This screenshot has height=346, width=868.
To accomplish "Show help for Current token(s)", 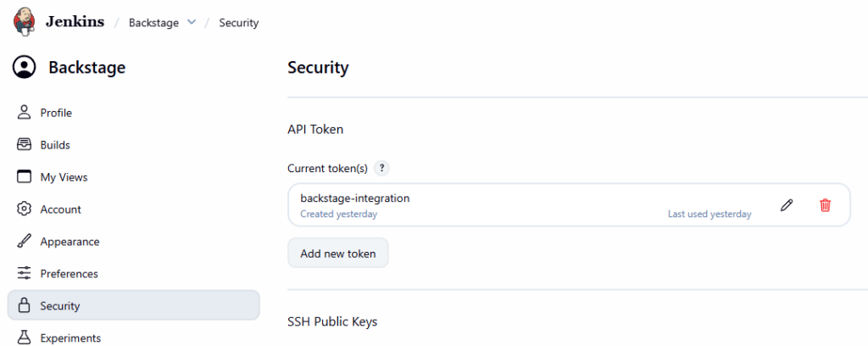I will point(382,168).
